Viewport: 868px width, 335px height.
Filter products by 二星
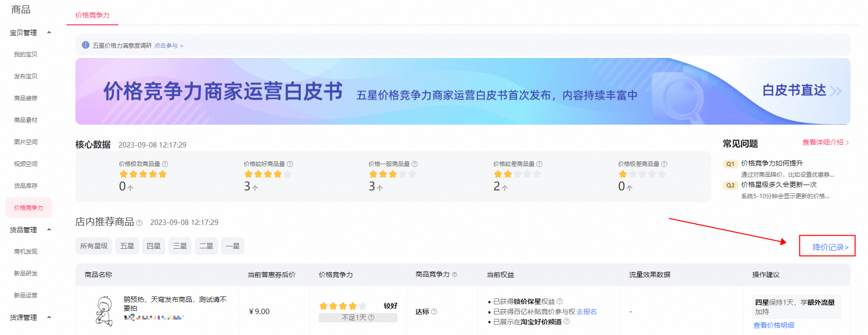[206, 246]
